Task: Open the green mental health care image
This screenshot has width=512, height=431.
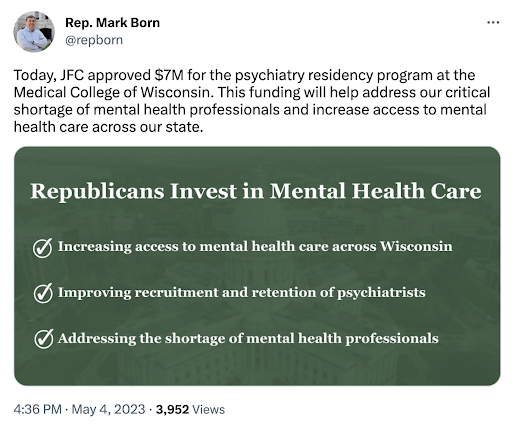Action: 257,266
